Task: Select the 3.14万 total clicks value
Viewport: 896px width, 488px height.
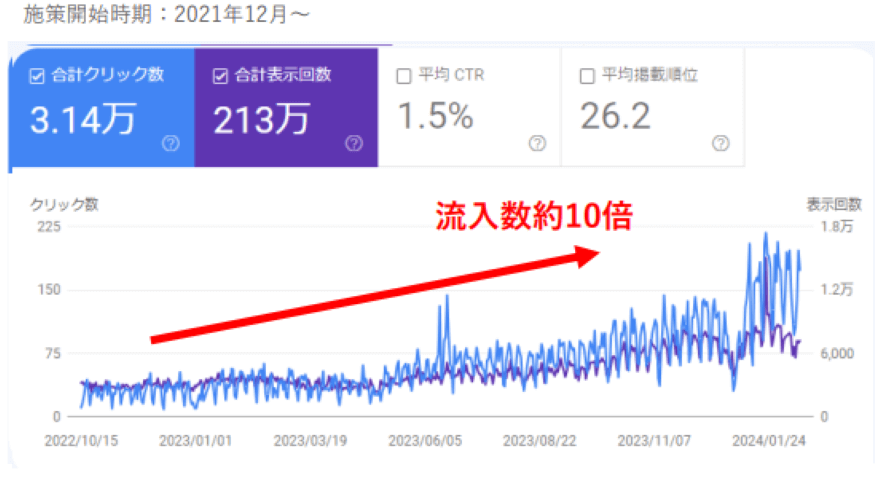Action: 83,119
